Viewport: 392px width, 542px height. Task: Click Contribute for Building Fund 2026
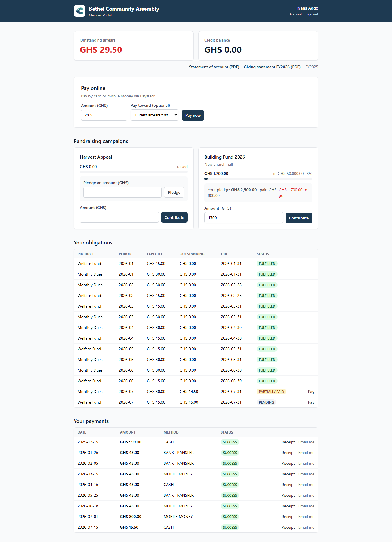(x=299, y=218)
